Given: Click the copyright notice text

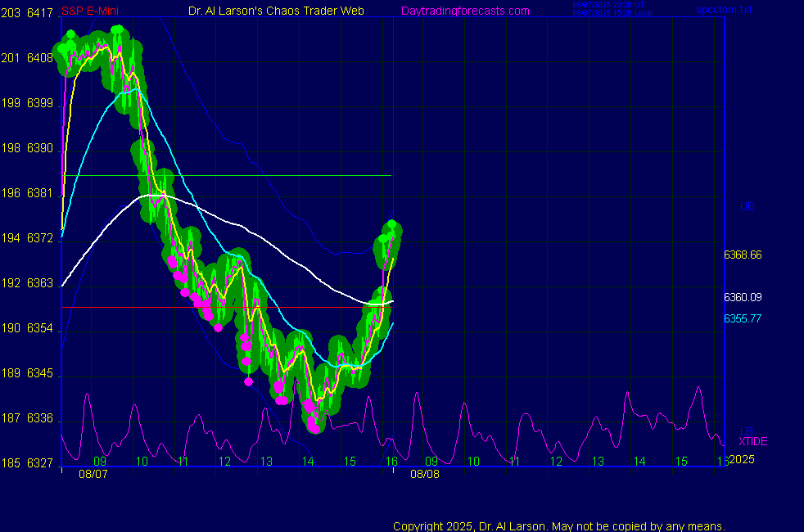Looking at the screenshot, I should pos(559,525).
